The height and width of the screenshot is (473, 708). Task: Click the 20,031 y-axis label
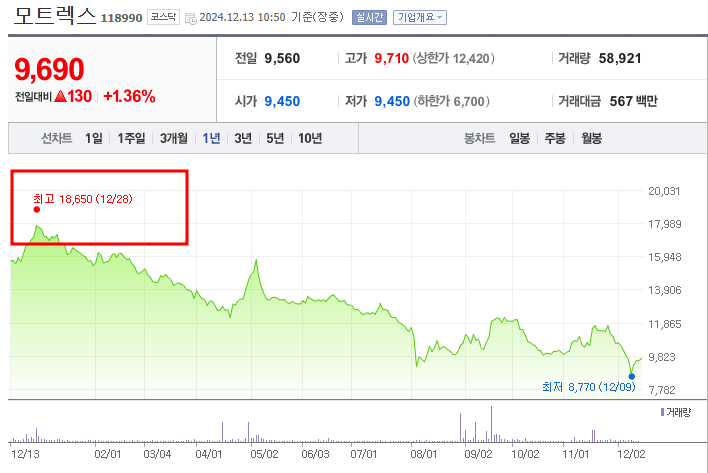pyautogui.click(x=664, y=191)
